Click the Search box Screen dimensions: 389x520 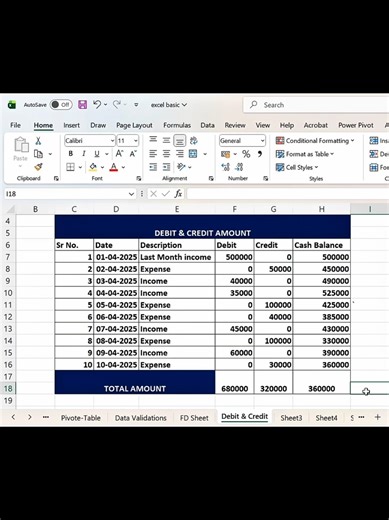pyautogui.click(x=316, y=105)
